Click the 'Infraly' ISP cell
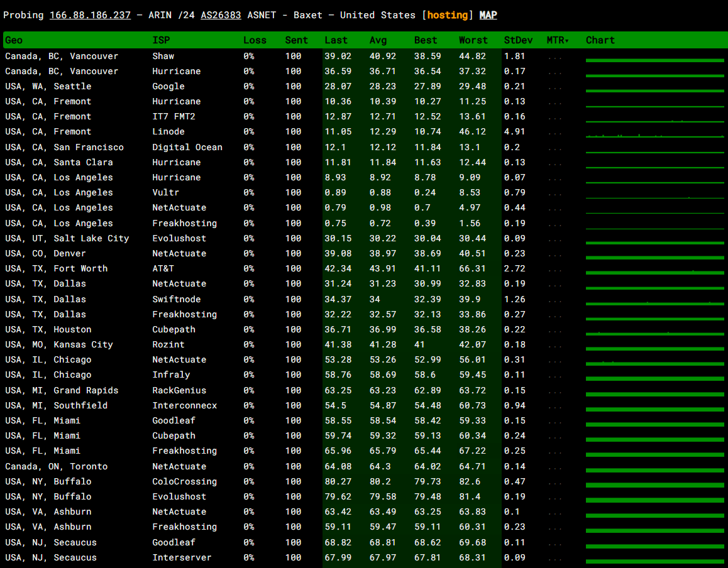Screen dimensions: 728x568 coord(172,375)
